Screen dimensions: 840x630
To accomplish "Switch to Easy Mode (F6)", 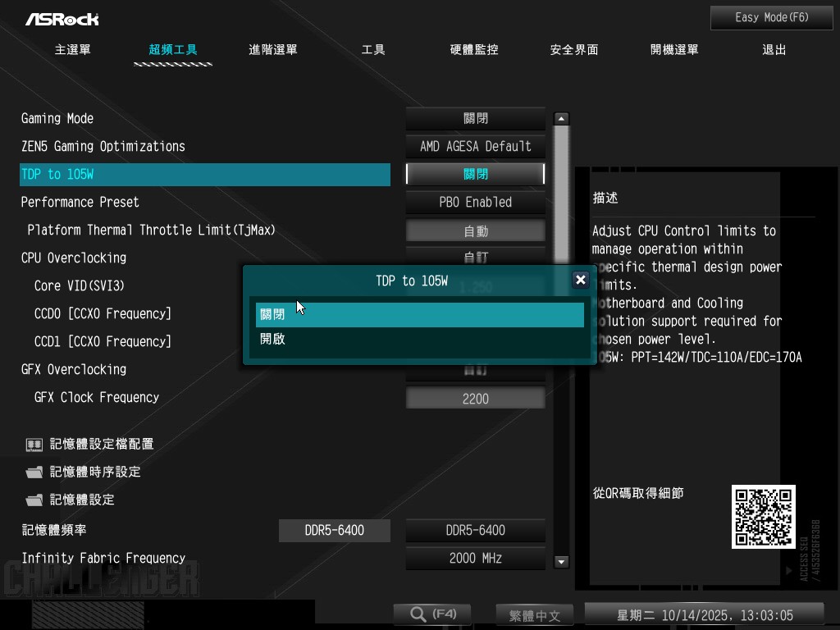I will (771, 17).
